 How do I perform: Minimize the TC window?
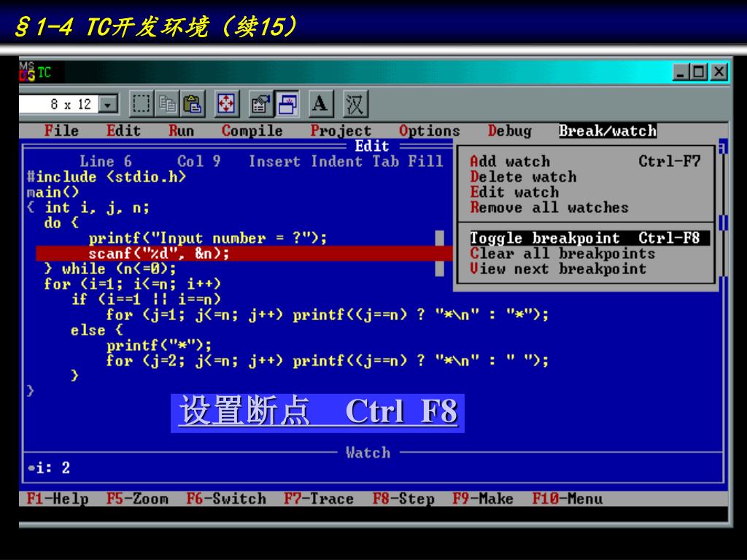[681, 72]
